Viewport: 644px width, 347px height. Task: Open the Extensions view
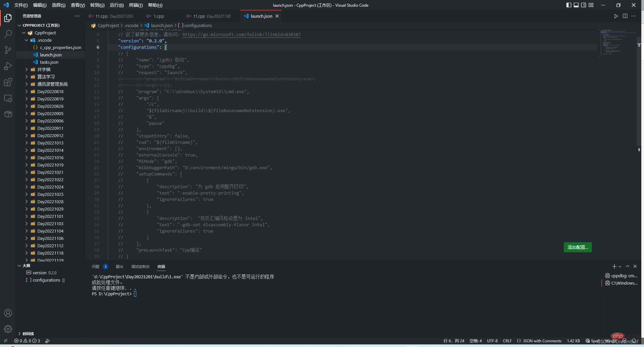pos(8,82)
